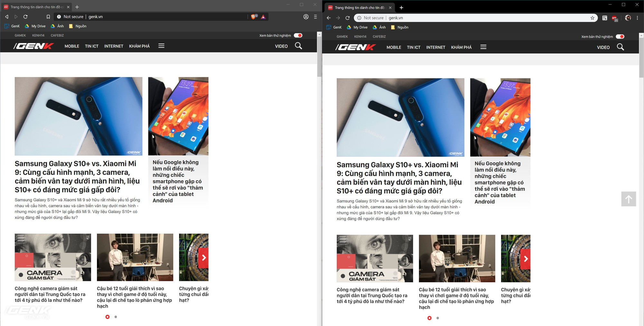
Task: Open MOBILE section in Brave window
Action: pos(72,46)
